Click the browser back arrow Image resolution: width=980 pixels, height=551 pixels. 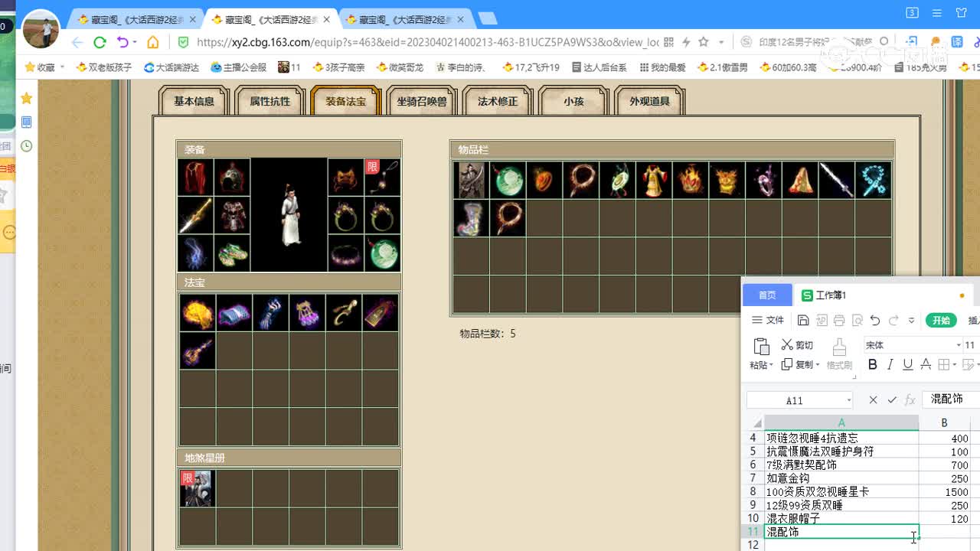[77, 42]
